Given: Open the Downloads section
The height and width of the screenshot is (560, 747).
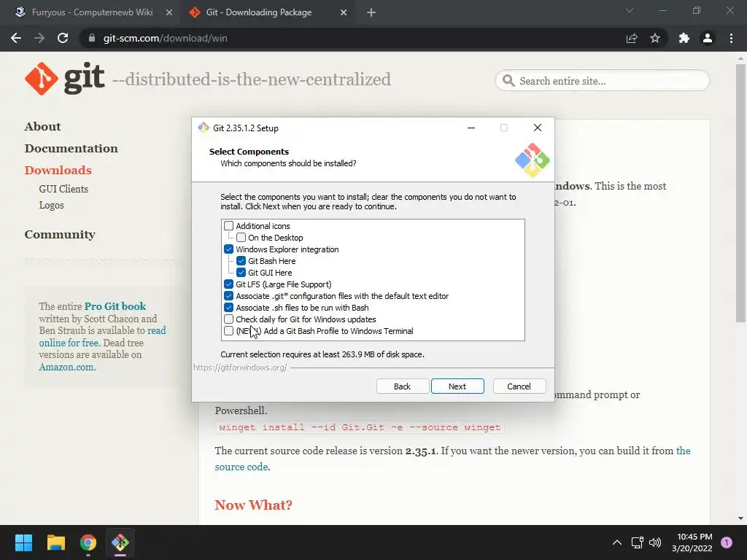Looking at the screenshot, I should tap(58, 171).
